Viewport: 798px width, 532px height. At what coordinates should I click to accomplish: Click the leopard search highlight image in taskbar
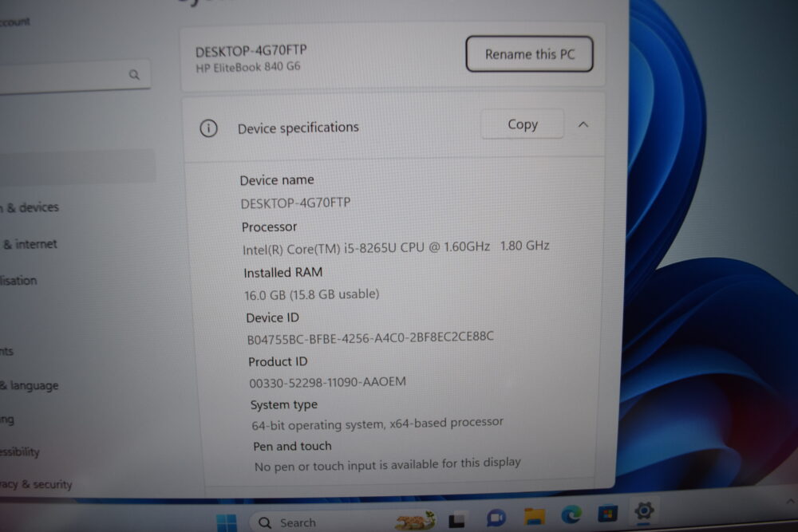coord(415,521)
